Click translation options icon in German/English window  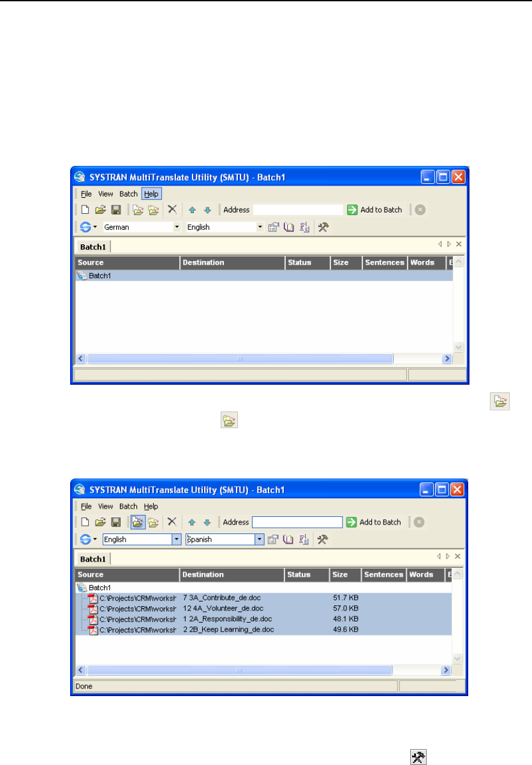(x=274, y=227)
